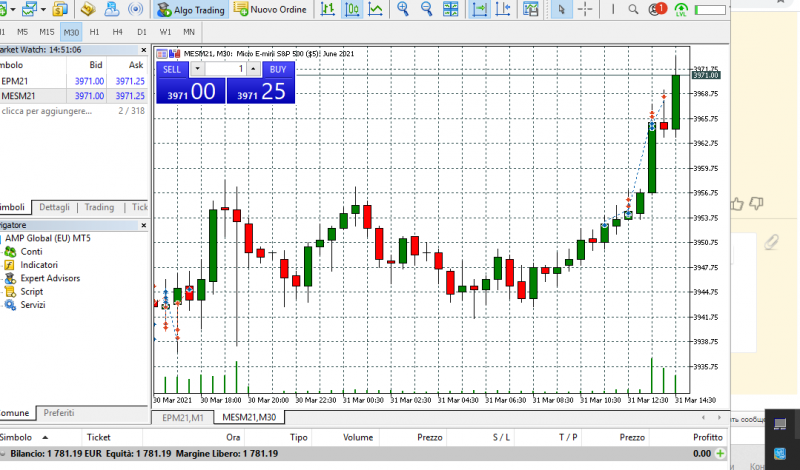
Task: Zoom out of the chart
Action: pyautogui.click(x=427, y=9)
